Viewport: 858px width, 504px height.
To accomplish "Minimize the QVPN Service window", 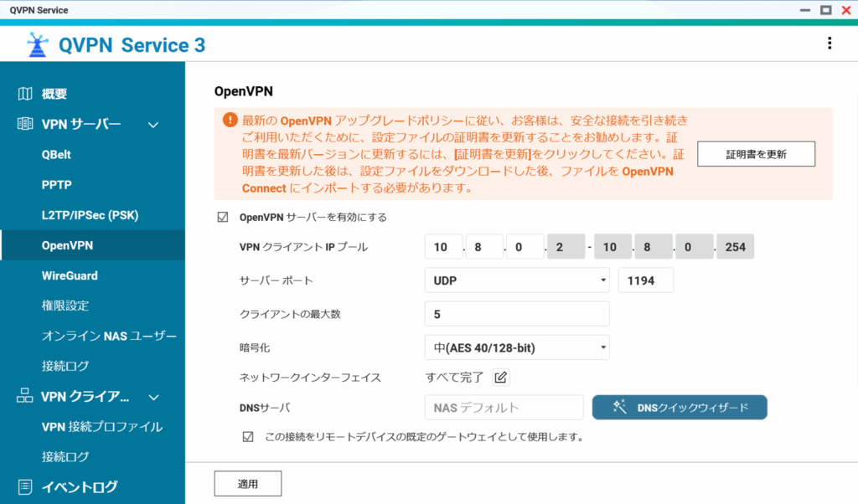I will click(x=805, y=10).
